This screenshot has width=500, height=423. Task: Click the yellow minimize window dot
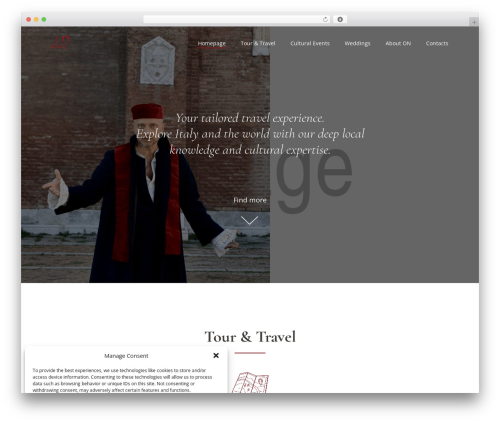click(36, 19)
